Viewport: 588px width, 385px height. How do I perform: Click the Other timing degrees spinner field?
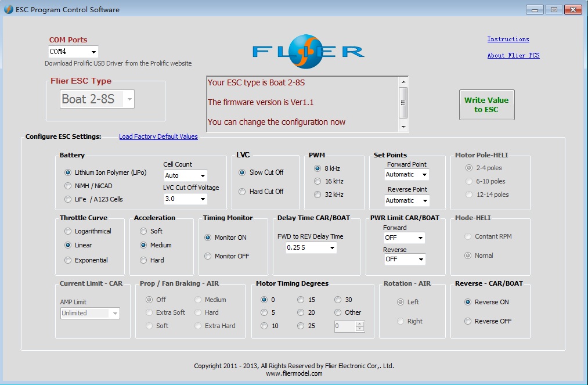point(349,326)
